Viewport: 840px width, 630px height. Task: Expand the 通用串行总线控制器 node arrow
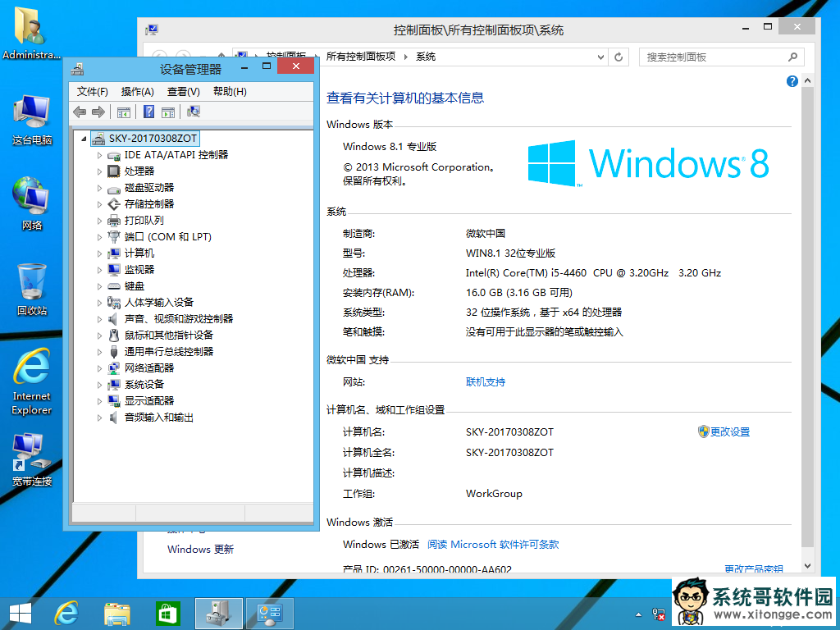tap(99, 352)
